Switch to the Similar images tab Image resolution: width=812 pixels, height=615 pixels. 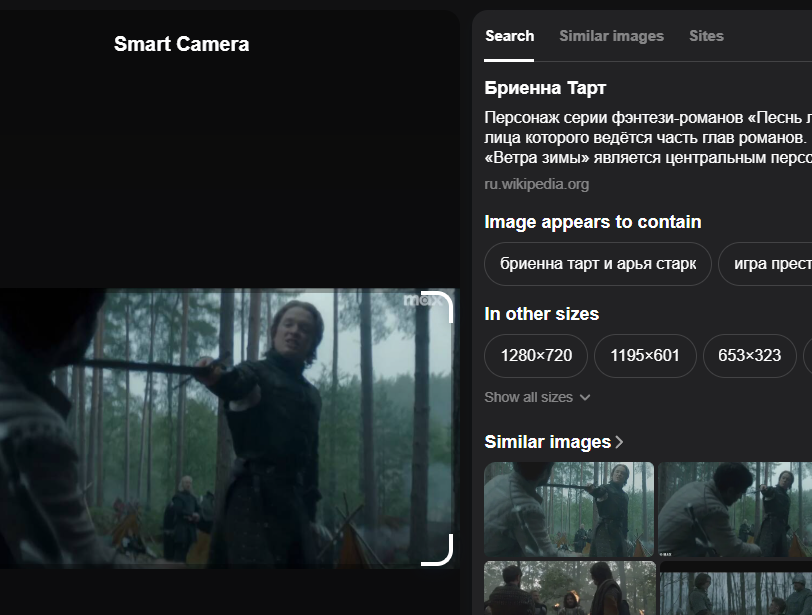611,36
